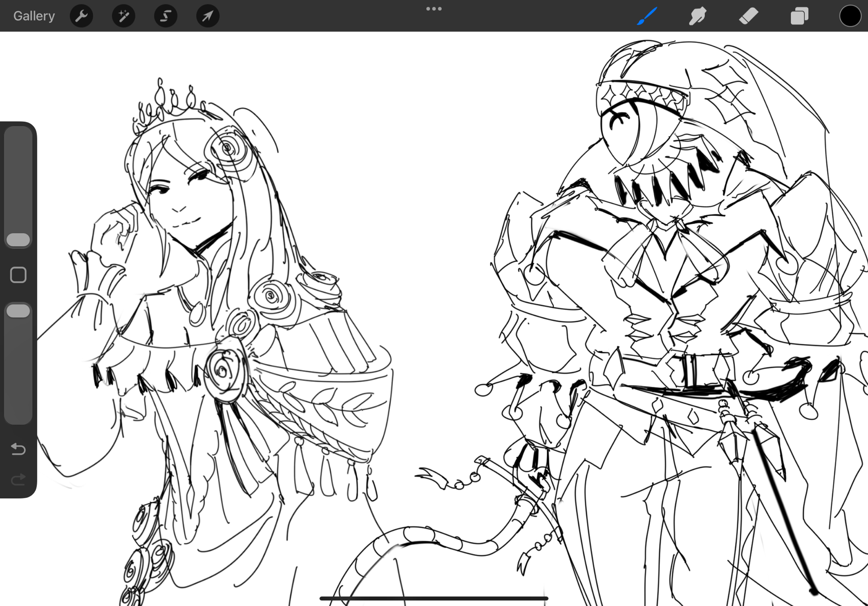868x606 pixels.
Task: Tap the home indicator bar at bottom
Action: point(434,599)
